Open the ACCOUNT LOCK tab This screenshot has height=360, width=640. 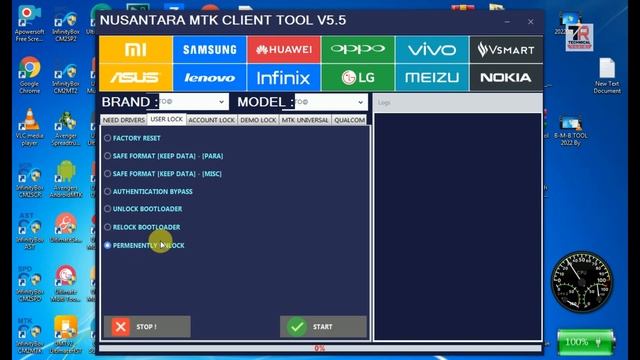211,120
